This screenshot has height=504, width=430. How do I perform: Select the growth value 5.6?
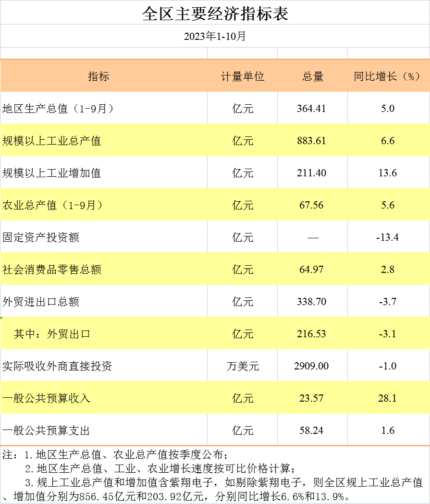[x=388, y=205]
